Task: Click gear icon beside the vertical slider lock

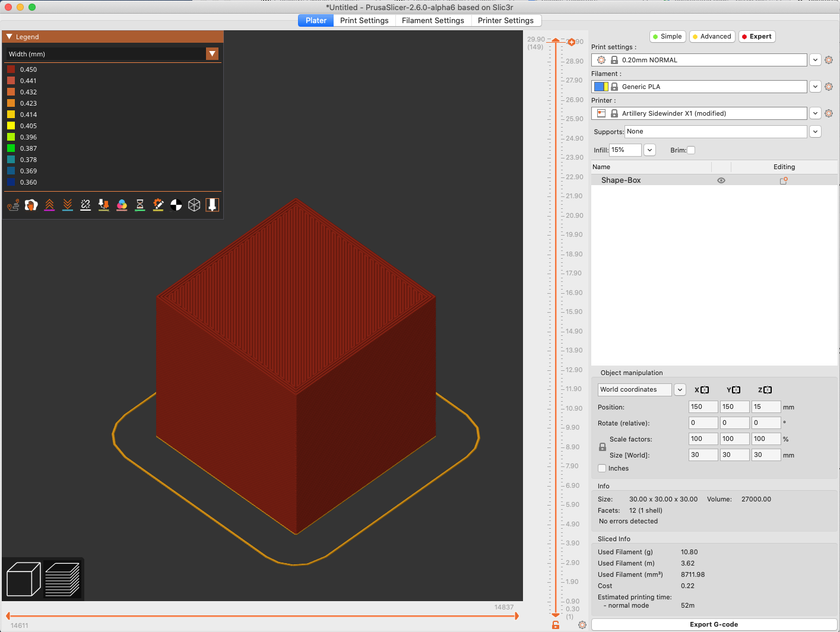Action: click(x=582, y=625)
